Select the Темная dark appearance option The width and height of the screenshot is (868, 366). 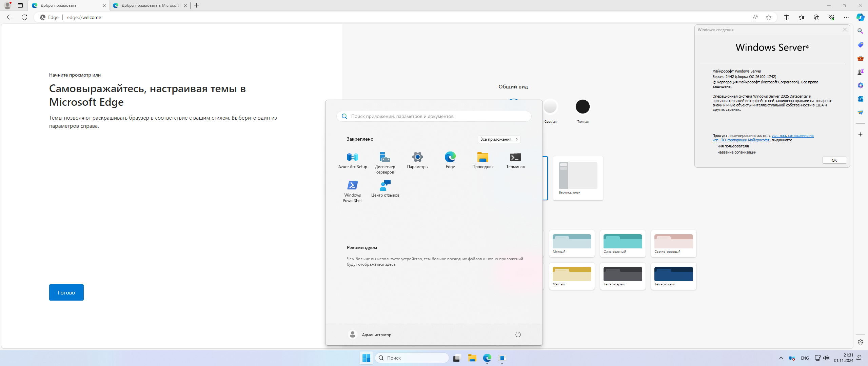[x=583, y=107]
